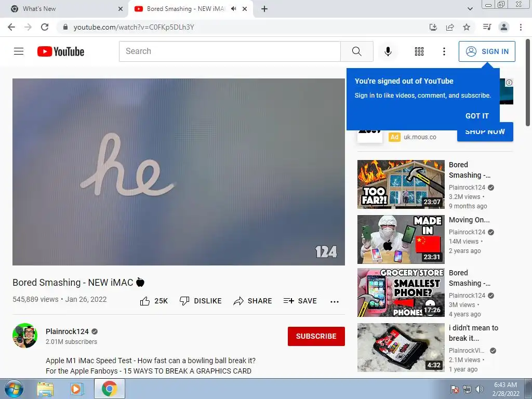Click the SIGN IN button
This screenshot has width=532, height=399.
(x=486, y=51)
